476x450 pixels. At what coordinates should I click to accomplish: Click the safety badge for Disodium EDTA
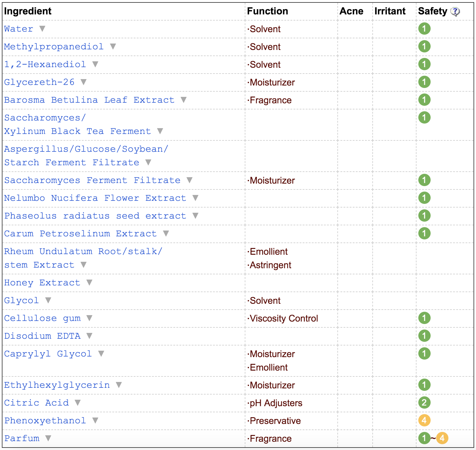point(424,336)
